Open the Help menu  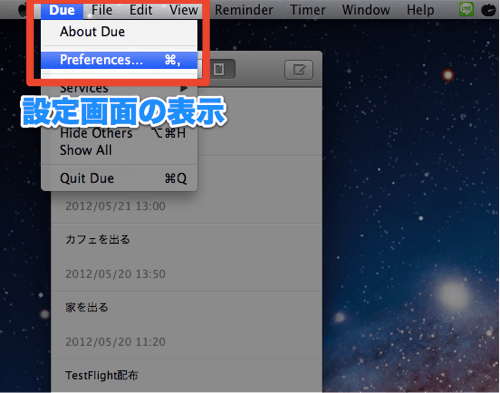point(420,10)
